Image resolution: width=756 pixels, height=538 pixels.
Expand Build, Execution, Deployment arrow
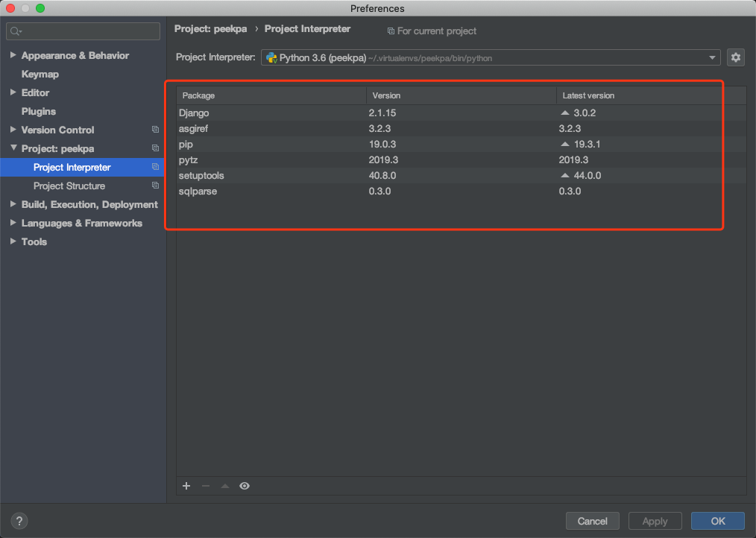pyautogui.click(x=13, y=204)
